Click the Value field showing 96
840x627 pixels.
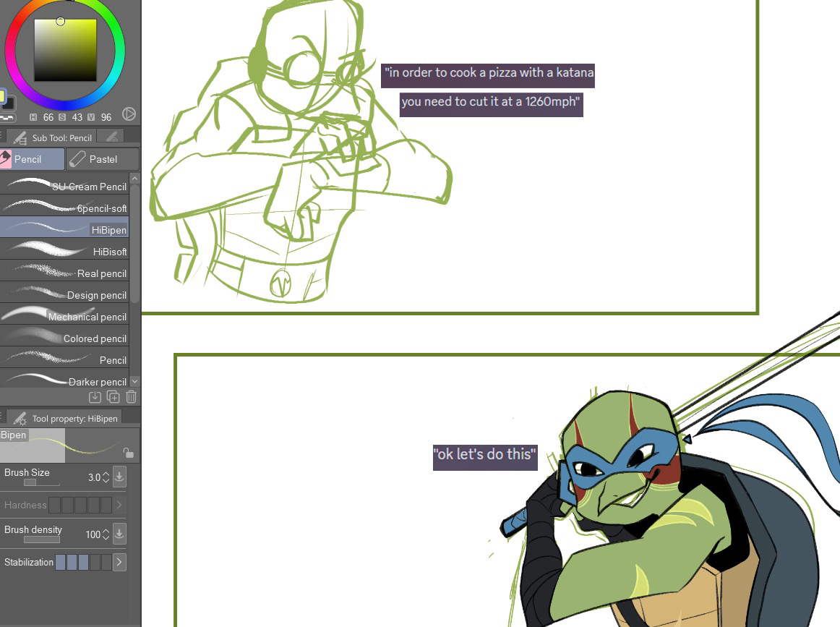point(106,117)
